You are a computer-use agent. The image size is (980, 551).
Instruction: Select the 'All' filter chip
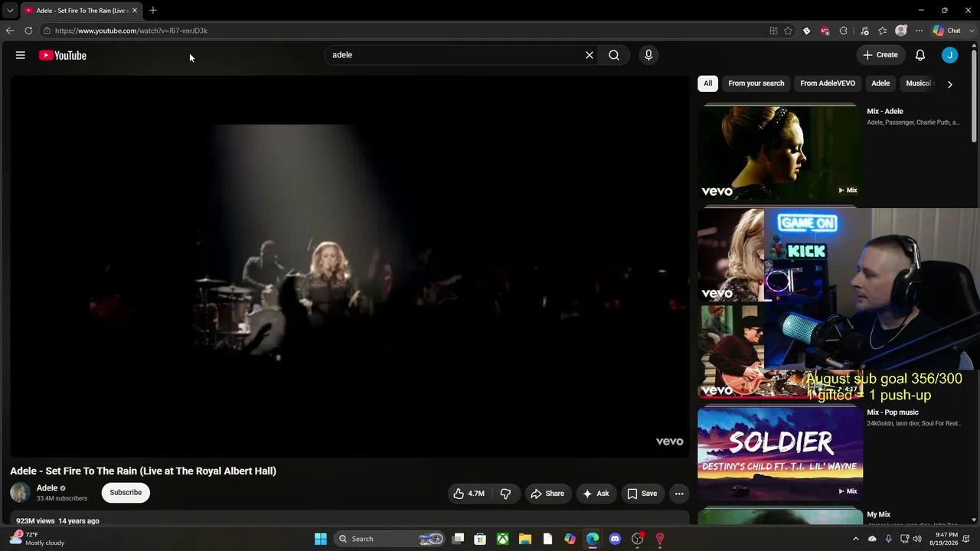707,83
